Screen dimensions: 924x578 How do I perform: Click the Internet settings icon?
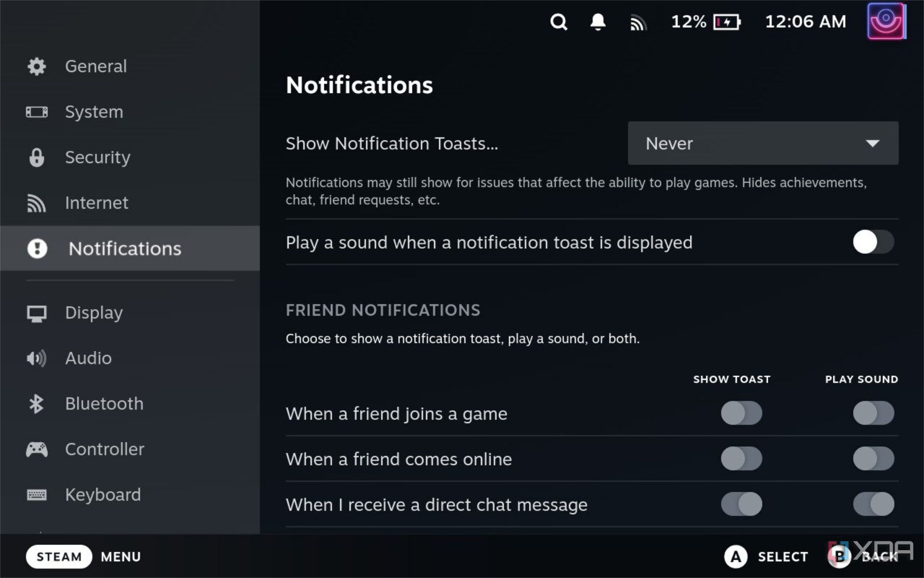[35, 202]
